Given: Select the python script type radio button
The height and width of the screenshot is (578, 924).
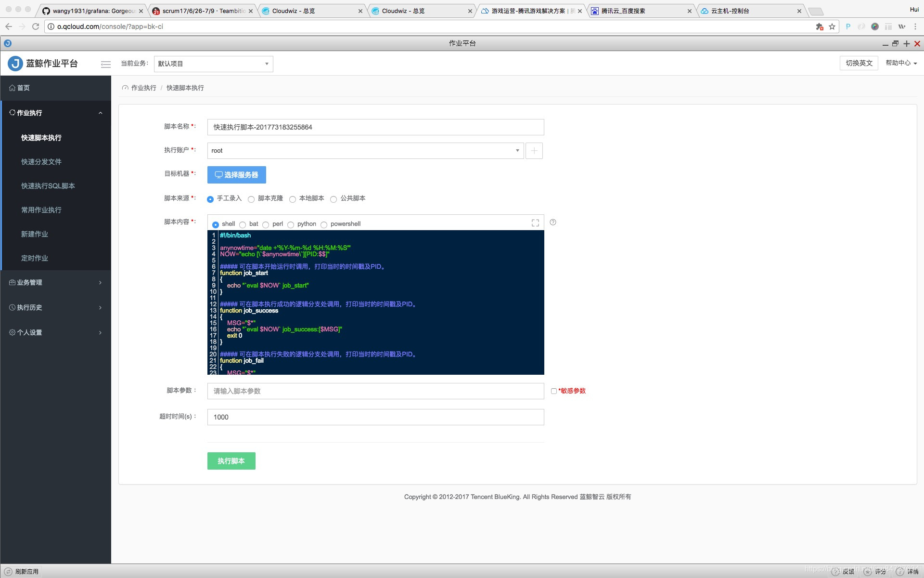Looking at the screenshot, I should click(x=291, y=224).
